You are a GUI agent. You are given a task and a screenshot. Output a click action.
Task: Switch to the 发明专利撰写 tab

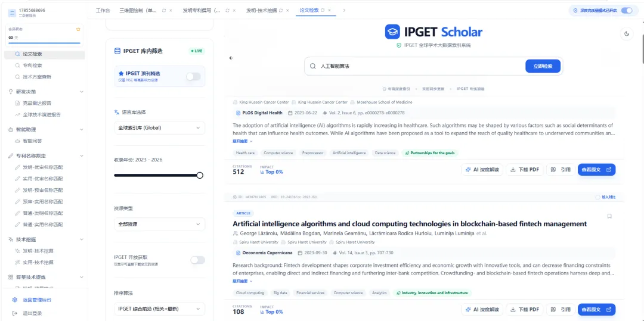coord(202,10)
